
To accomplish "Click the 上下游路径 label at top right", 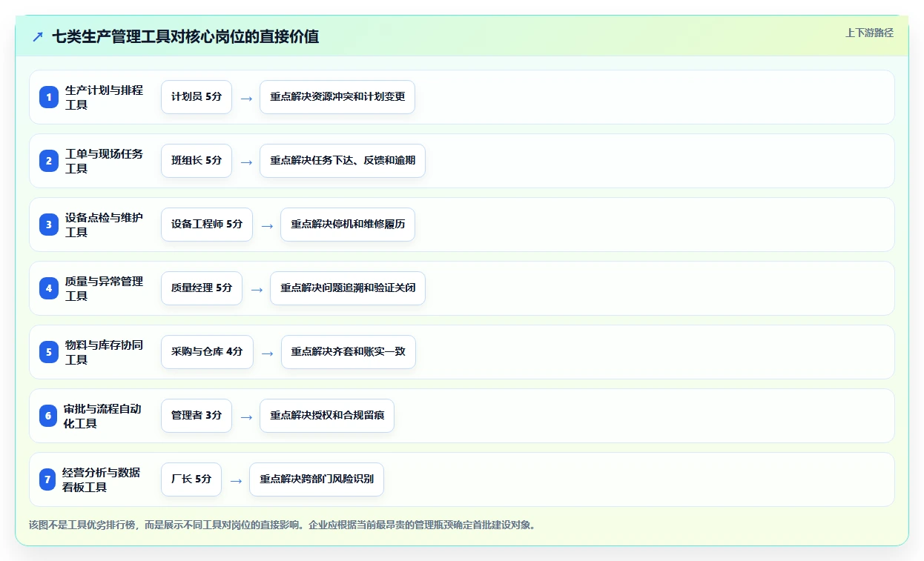I will (x=869, y=33).
